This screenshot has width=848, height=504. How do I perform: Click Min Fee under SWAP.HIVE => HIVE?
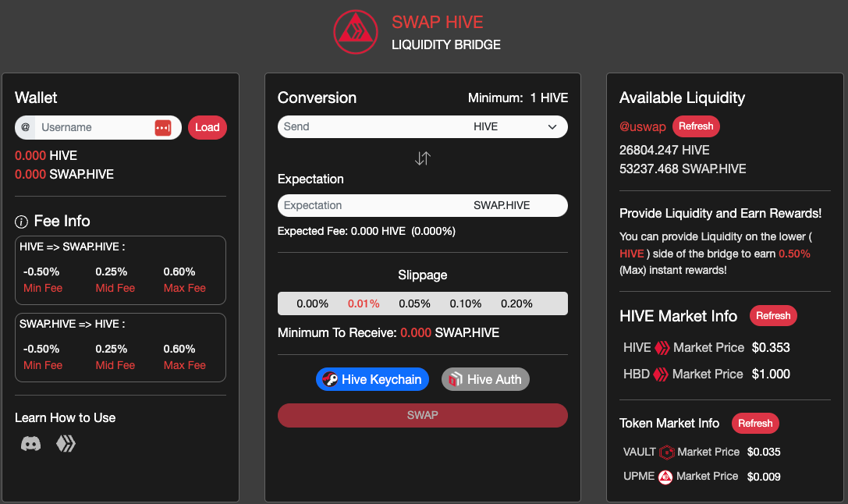(x=43, y=366)
